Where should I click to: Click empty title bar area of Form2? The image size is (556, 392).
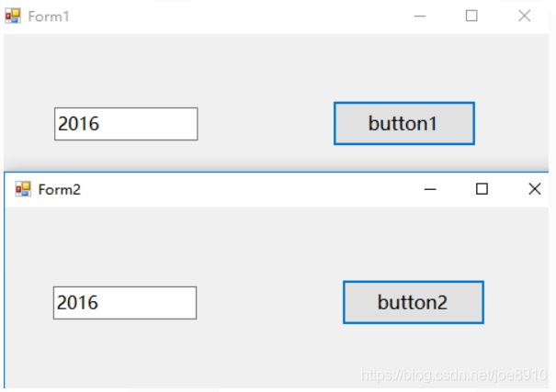239,189
